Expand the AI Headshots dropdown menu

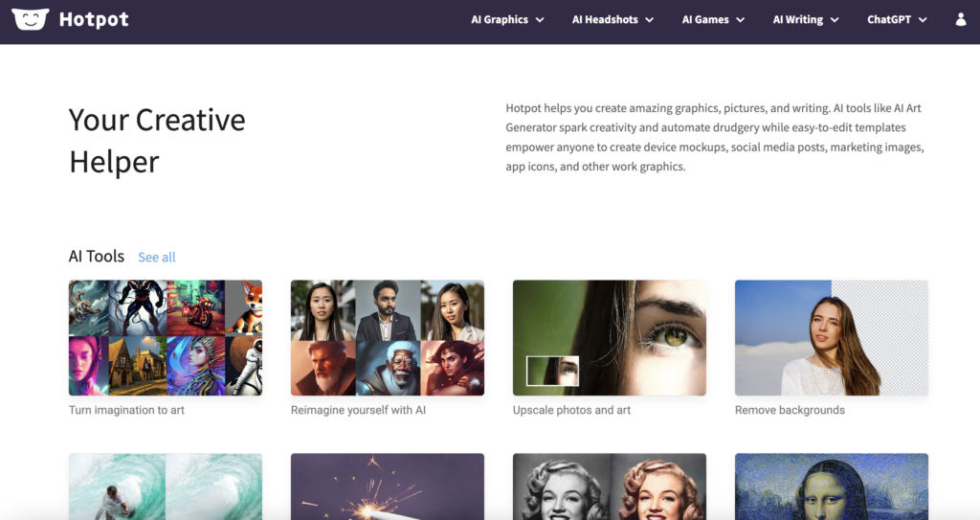tap(612, 19)
